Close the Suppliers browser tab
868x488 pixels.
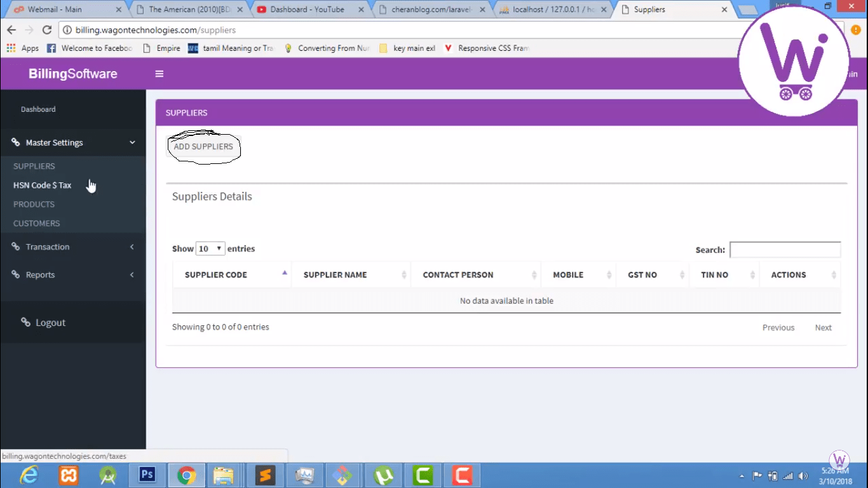(724, 10)
